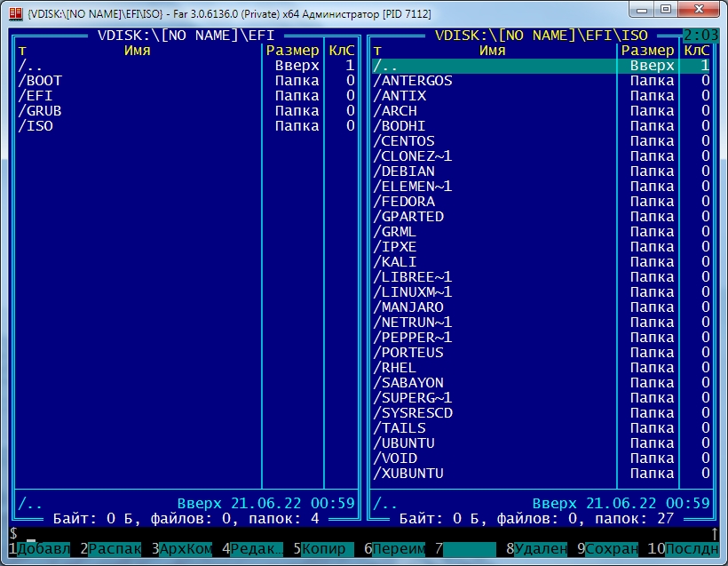Click left panel КлС column header
Viewport: 728px width, 566px height.
(x=342, y=50)
